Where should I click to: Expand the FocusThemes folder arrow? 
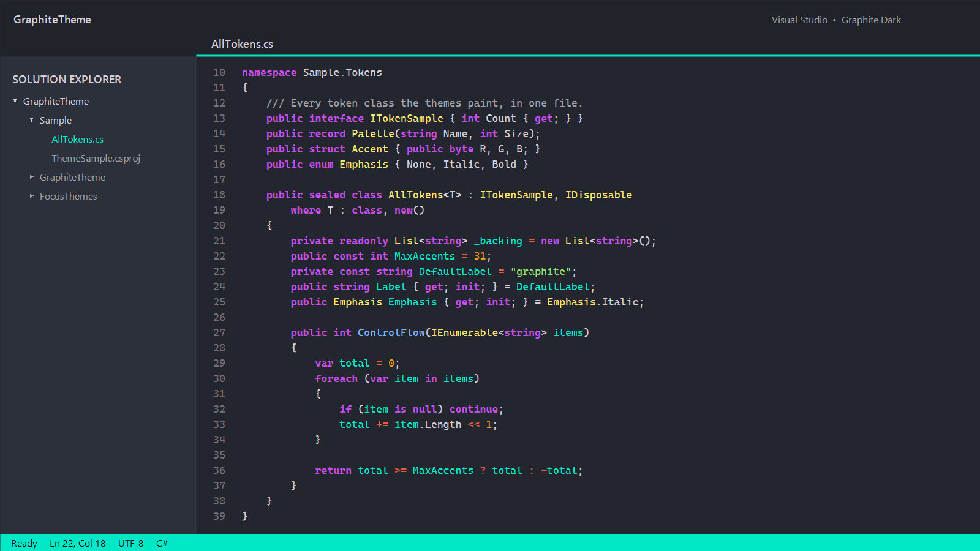click(x=32, y=196)
